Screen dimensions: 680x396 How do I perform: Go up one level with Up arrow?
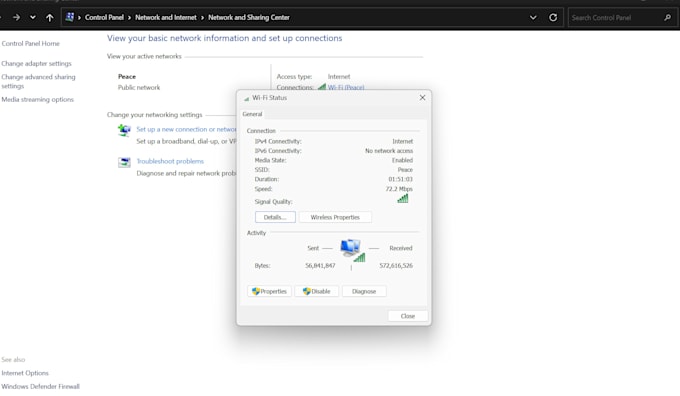click(x=49, y=17)
